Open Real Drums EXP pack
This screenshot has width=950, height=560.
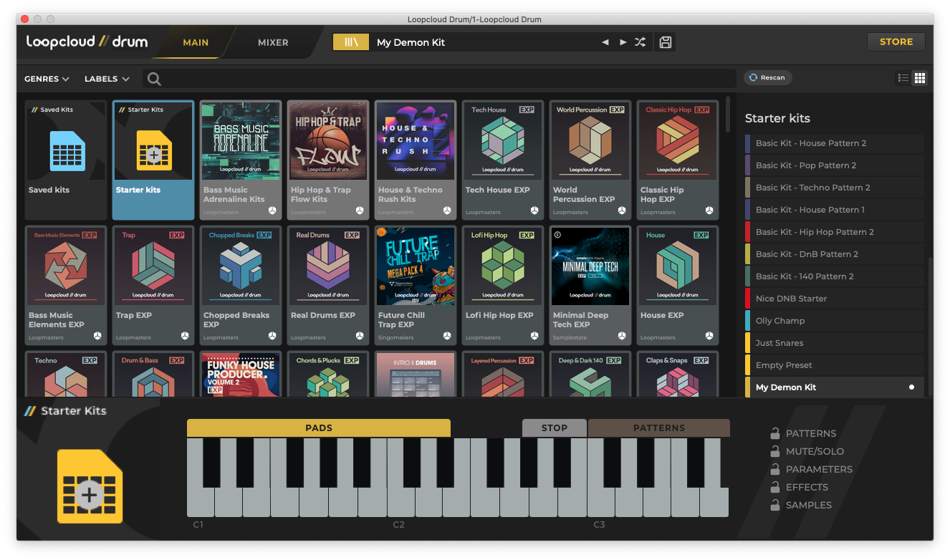(x=328, y=285)
